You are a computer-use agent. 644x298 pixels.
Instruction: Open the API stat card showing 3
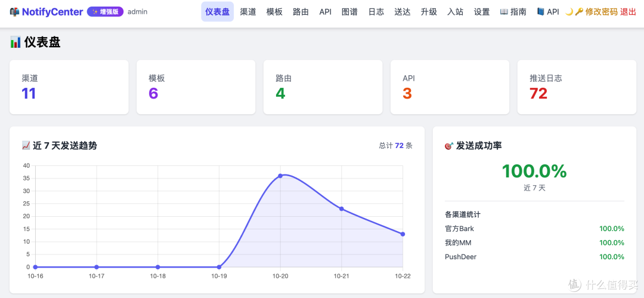[x=450, y=87]
